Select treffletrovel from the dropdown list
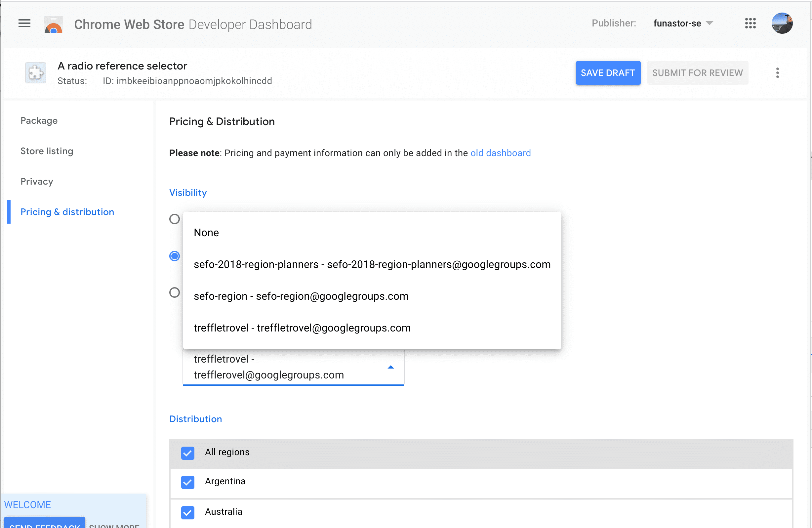The image size is (812, 528). (x=303, y=328)
